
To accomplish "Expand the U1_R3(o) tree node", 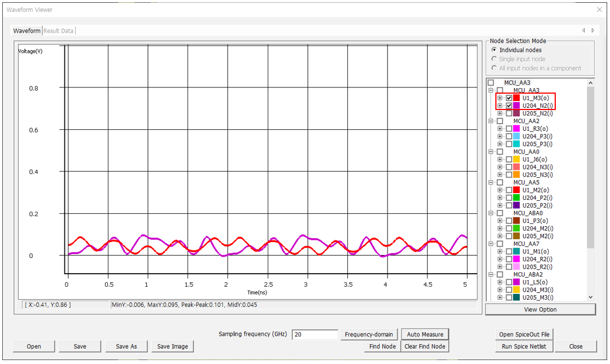I will (x=500, y=129).
